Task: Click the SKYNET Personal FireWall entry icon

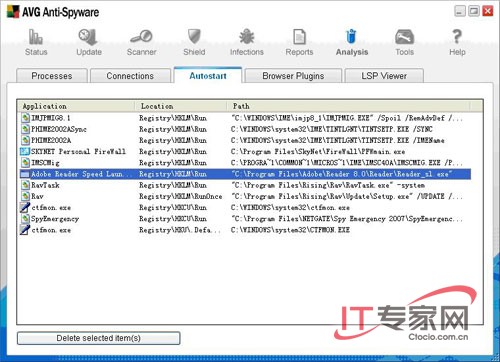Action: click(x=25, y=152)
